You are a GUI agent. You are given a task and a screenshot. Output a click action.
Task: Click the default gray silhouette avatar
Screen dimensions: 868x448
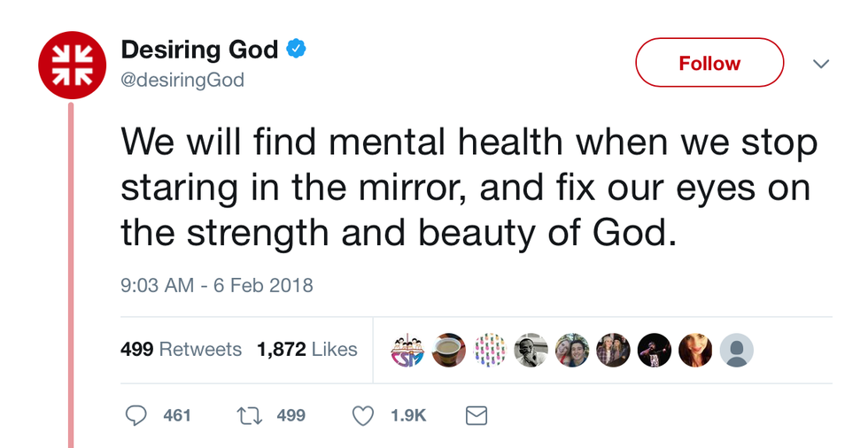point(737,351)
